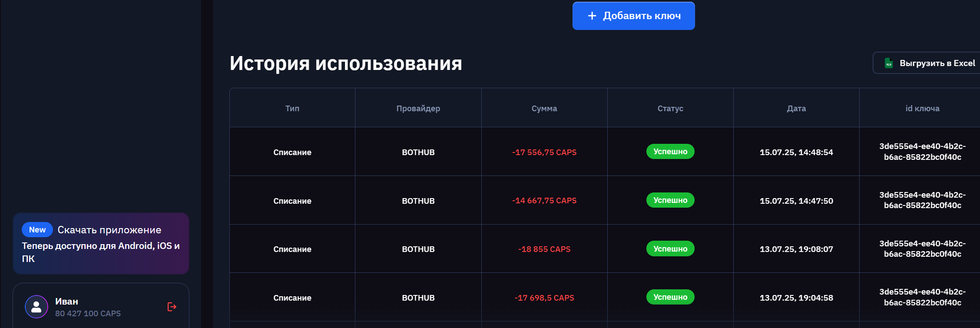Export history with Выгрузить в Excel
The image size is (980, 328).
pos(937,63)
